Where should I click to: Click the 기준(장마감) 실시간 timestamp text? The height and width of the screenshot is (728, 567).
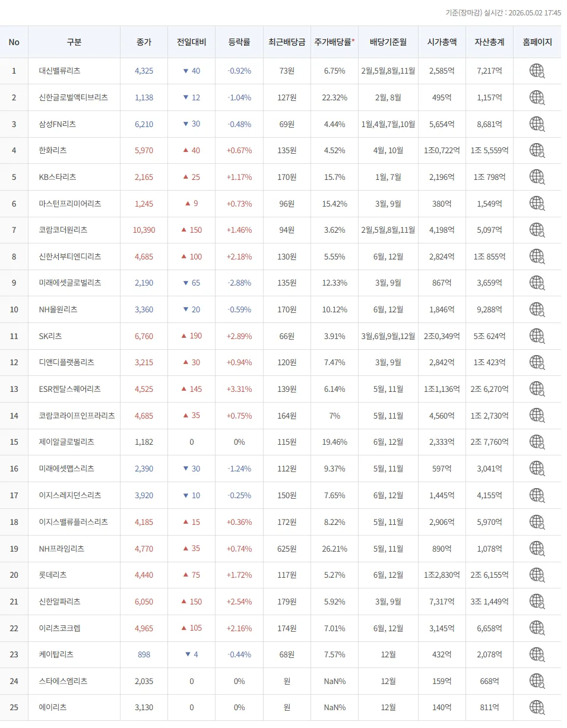pos(503,12)
